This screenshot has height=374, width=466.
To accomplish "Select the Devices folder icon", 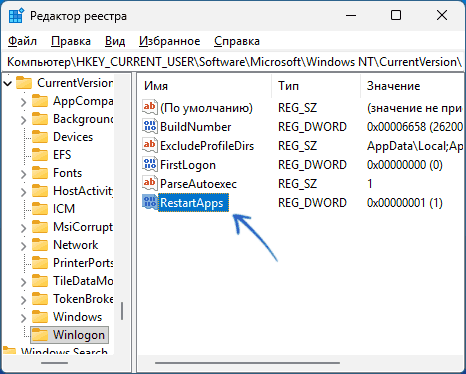I will (x=40, y=137).
